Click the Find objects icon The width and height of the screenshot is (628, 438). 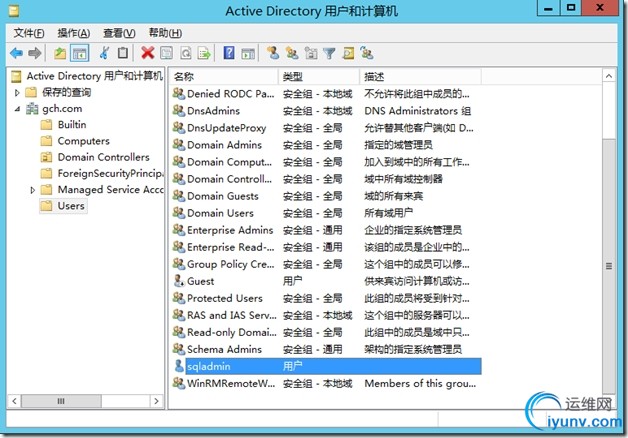coord(348,53)
